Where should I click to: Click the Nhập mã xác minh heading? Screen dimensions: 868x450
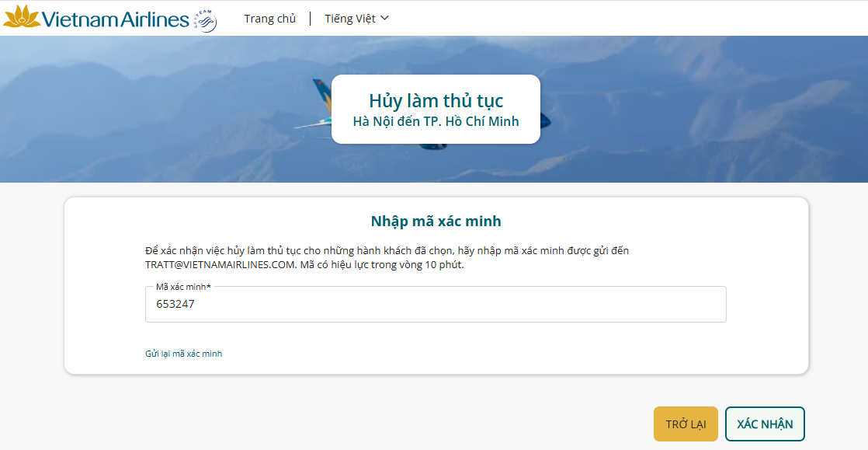point(436,222)
